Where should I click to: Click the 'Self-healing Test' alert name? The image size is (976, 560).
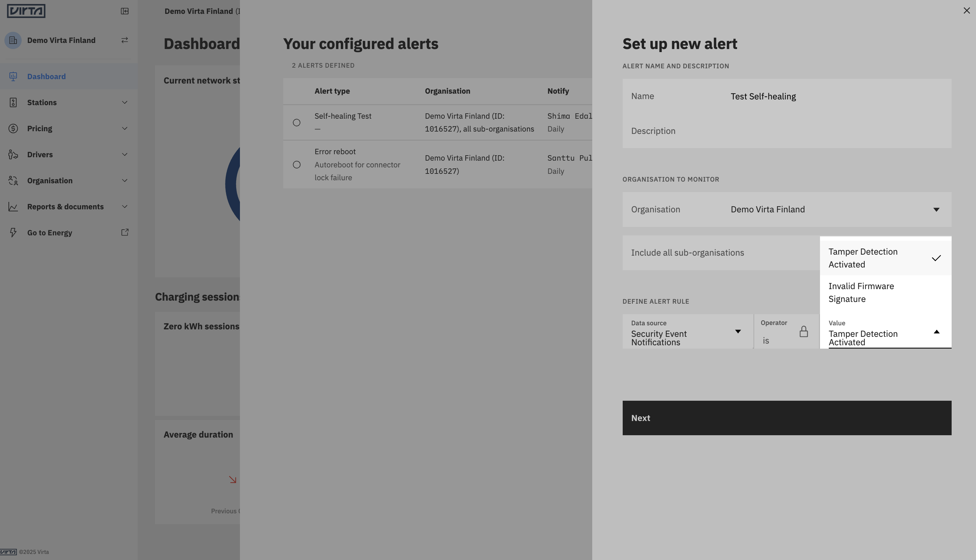click(343, 116)
